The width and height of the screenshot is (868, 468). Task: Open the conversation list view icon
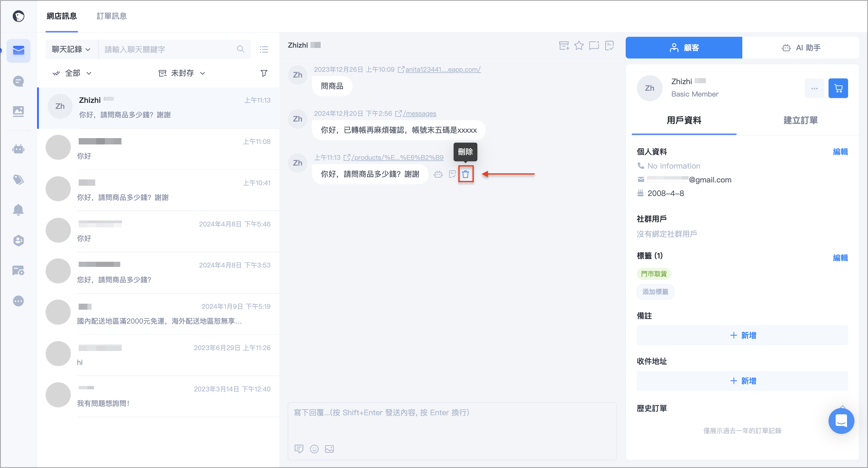click(x=264, y=49)
